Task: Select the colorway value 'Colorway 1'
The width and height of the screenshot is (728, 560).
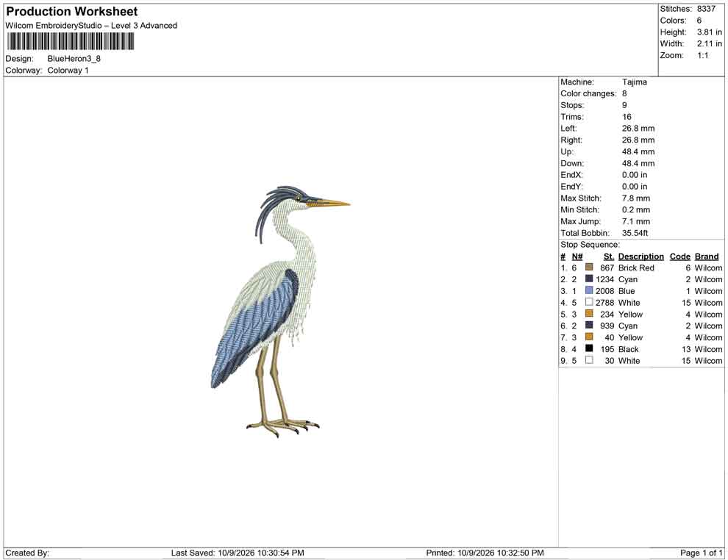Action: 68,71
